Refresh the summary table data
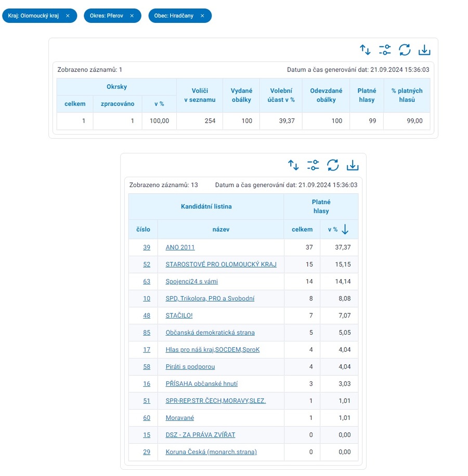The height and width of the screenshot is (476, 468). pos(405,50)
